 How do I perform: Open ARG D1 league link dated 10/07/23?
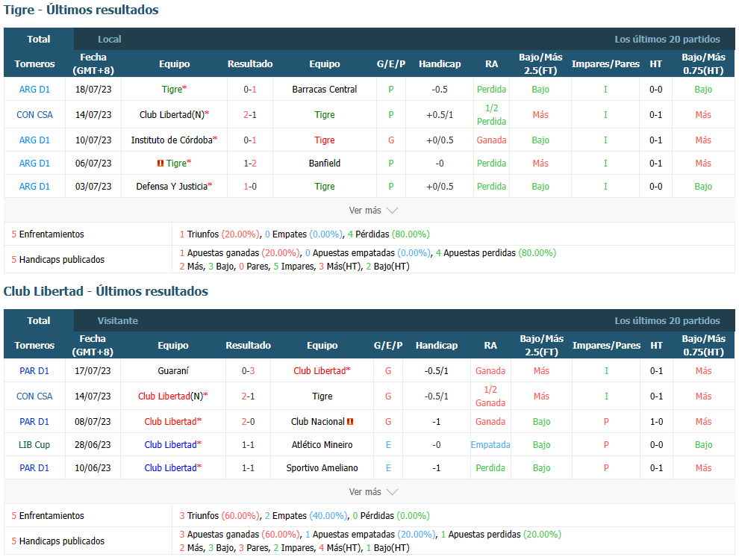pos(34,140)
